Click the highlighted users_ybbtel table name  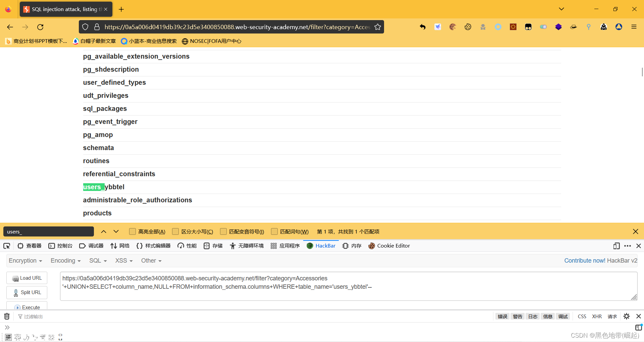pos(104,187)
